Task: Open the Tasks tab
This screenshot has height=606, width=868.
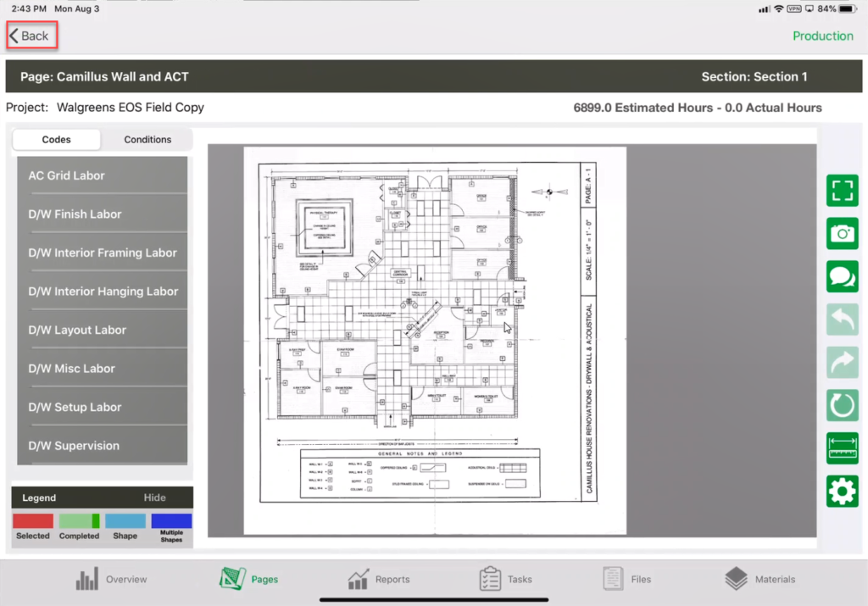Action: (x=505, y=580)
